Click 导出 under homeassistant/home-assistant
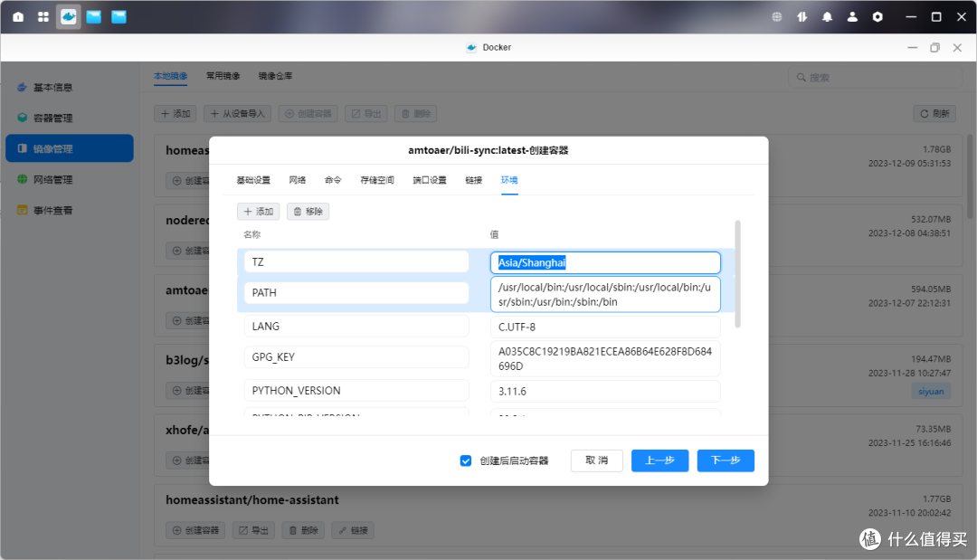Viewport: 977px width, 560px height. click(253, 531)
